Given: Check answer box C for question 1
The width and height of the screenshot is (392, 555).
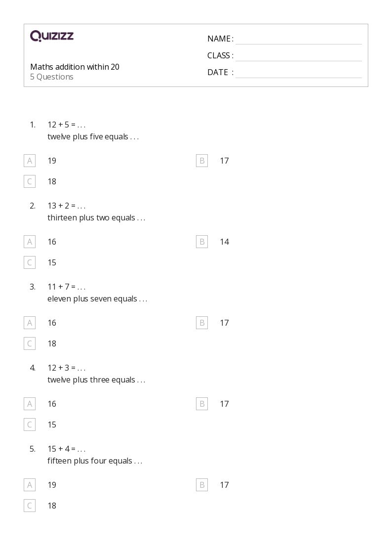Looking at the screenshot, I should point(30,181).
